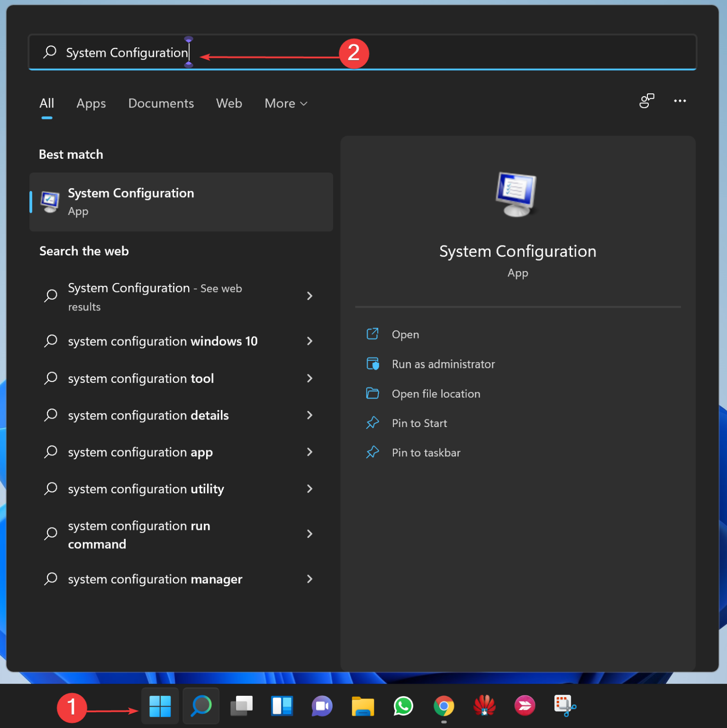This screenshot has height=728, width=727.
Task: Open File Explorer from the taskbar
Action: click(363, 706)
